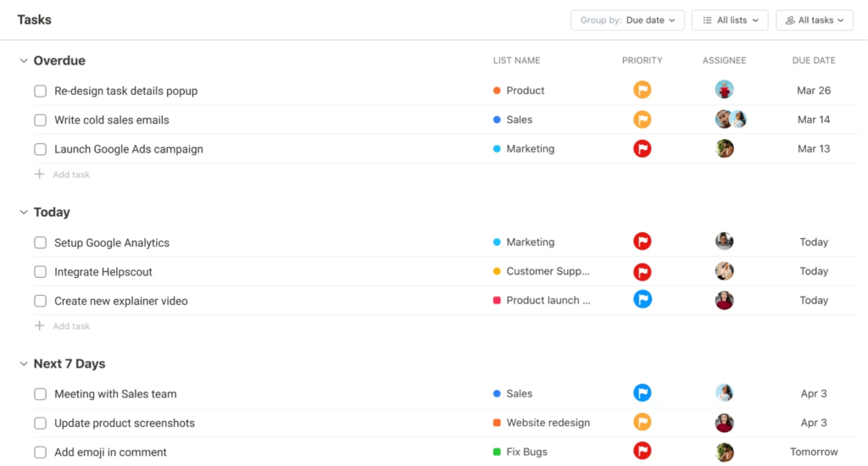
Task: Click the assignee avatars for Write cold sales emails
Action: (x=731, y=119)
